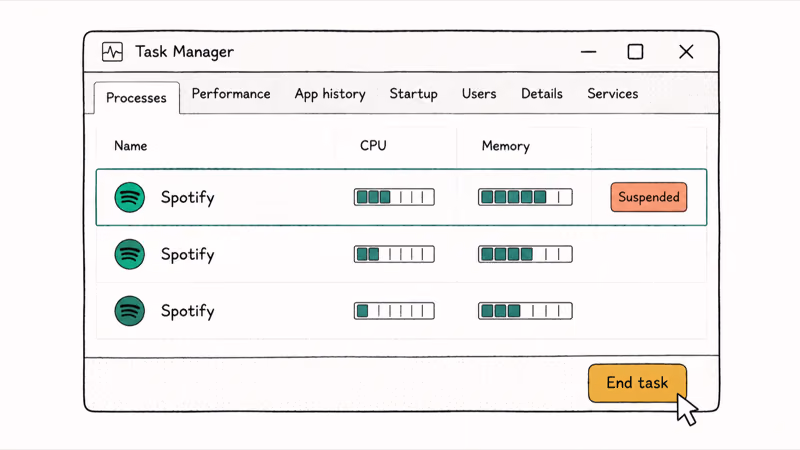The height and width of the screenshot is (450, 800).
Task: Open the Services tab
Action: tap(613, 94)
